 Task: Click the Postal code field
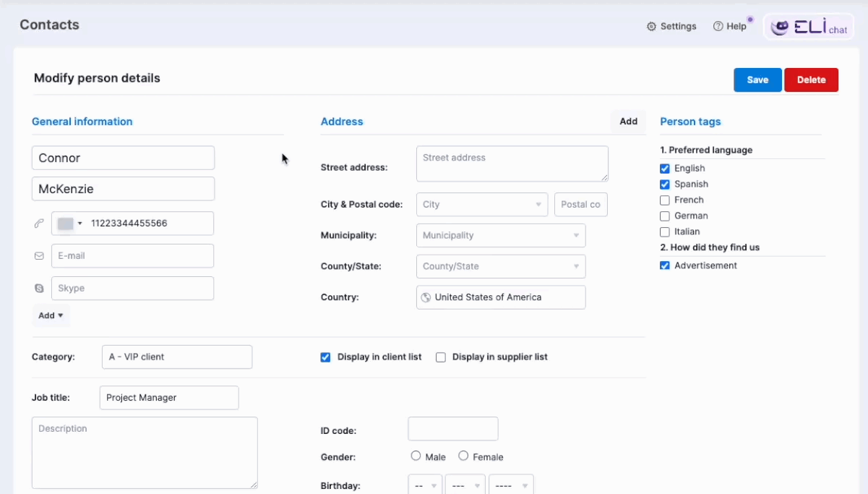tap(581, 205)
